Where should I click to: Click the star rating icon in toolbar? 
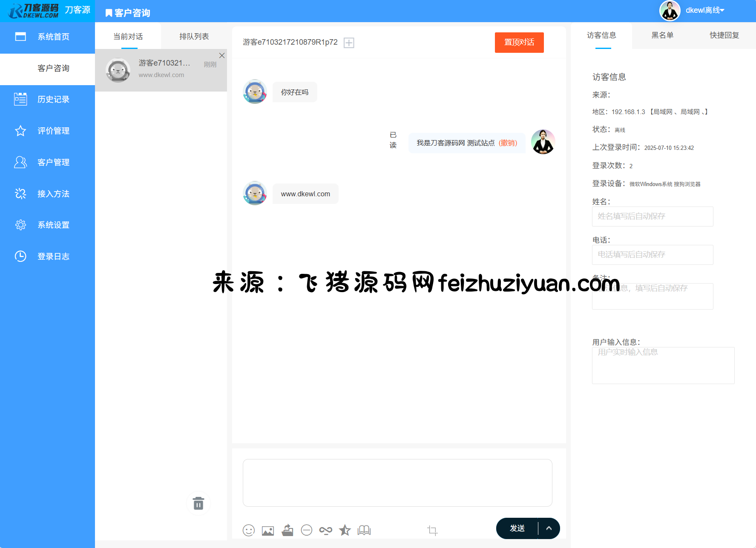point(345,530)
